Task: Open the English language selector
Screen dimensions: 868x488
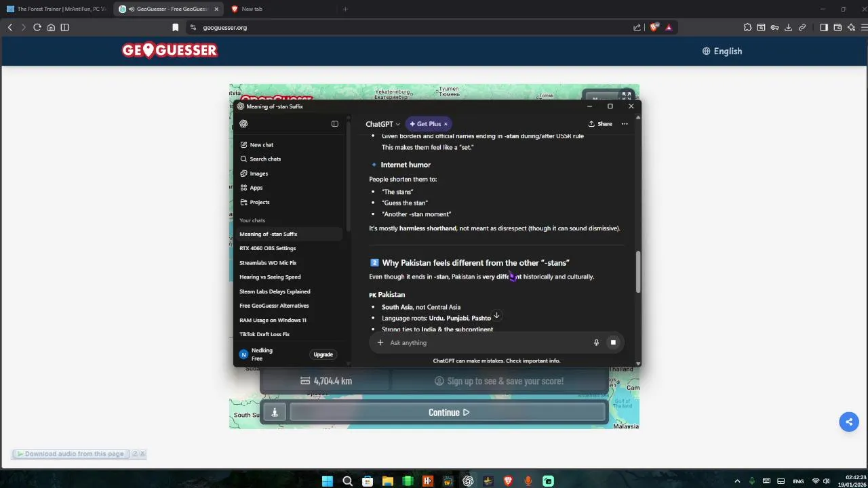Action: pyautogui.click(x=722, y=51)
